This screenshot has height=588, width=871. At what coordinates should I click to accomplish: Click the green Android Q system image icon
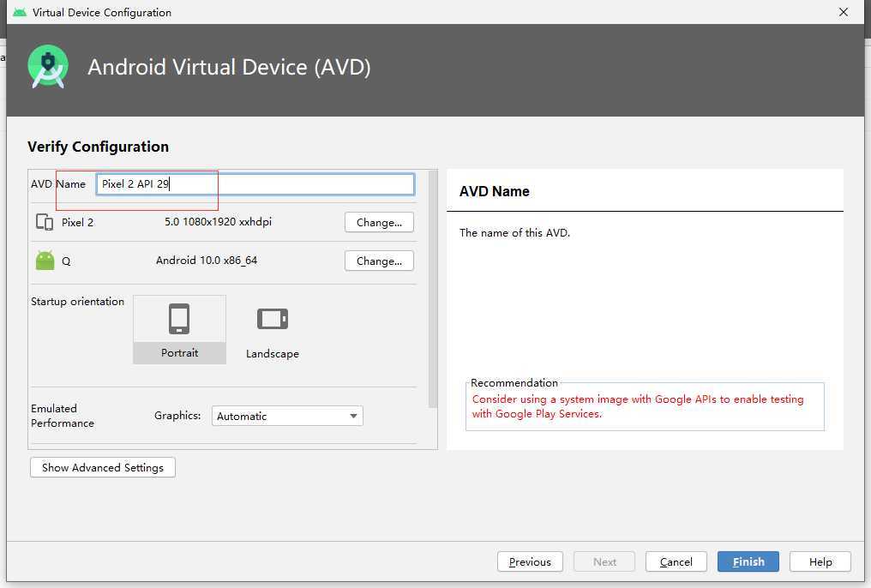pyautogui.click(x=45, y=261)
